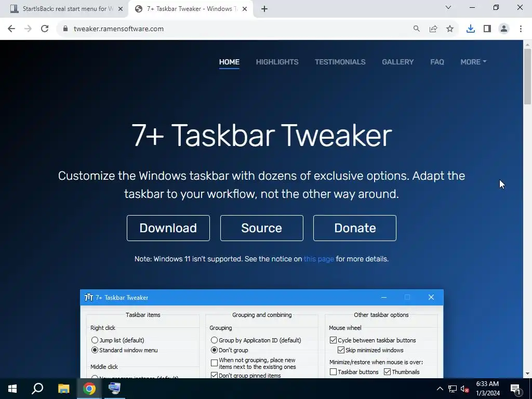
Task: Click the Source button
Action: [262, 228]
